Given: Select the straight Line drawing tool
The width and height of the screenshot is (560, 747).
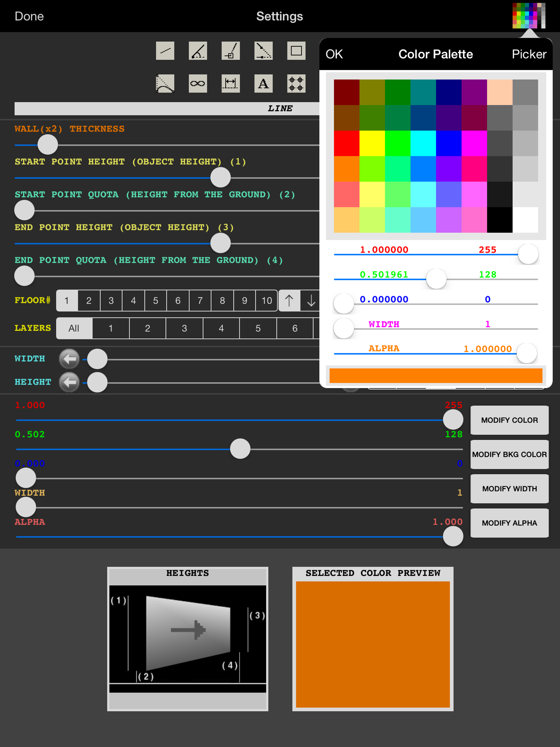Looking at the screenshot, I should (x=165, y=51).
